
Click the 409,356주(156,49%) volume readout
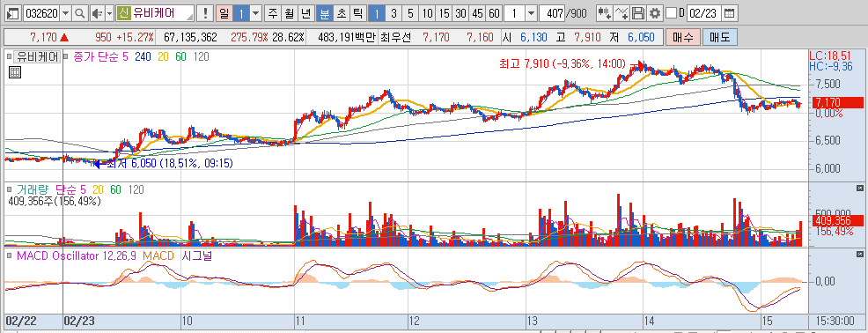pyautogui.click(x=55, y=202)
